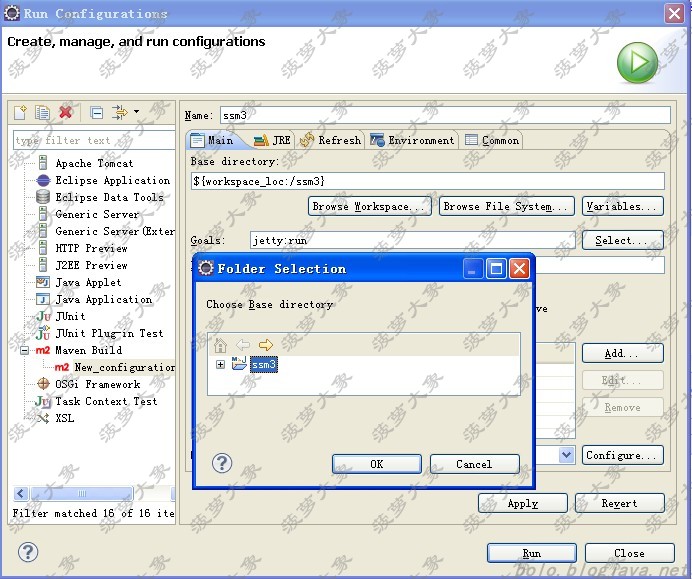Viewport: 692px width, 579px height.
Task: Select JUnit configuration type
Action: [x=70, y=316]
